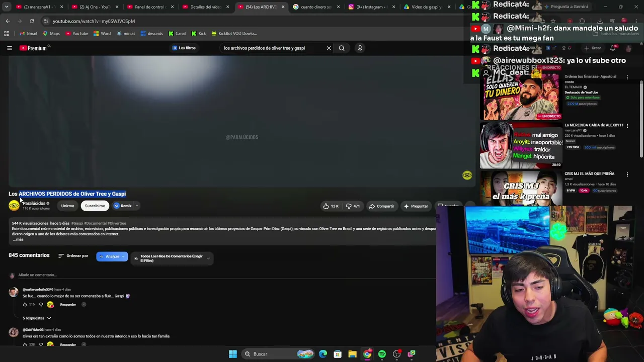Screen dimensions: 644x362
Task: Open Microsoft Edge from the taskbar
Action: point(323,354)
